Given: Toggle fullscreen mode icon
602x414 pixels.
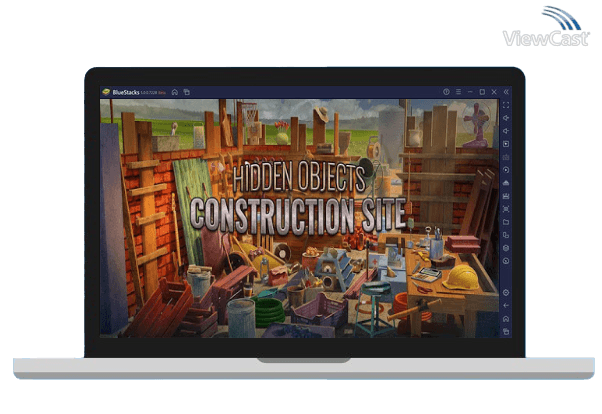Looking at the screenshot, I should [x=506, y=105].
